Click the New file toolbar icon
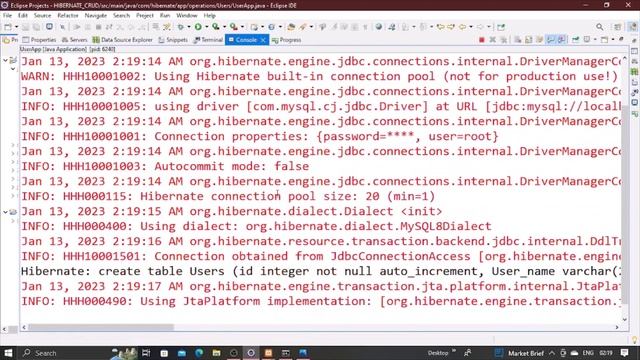 (8, 27)
